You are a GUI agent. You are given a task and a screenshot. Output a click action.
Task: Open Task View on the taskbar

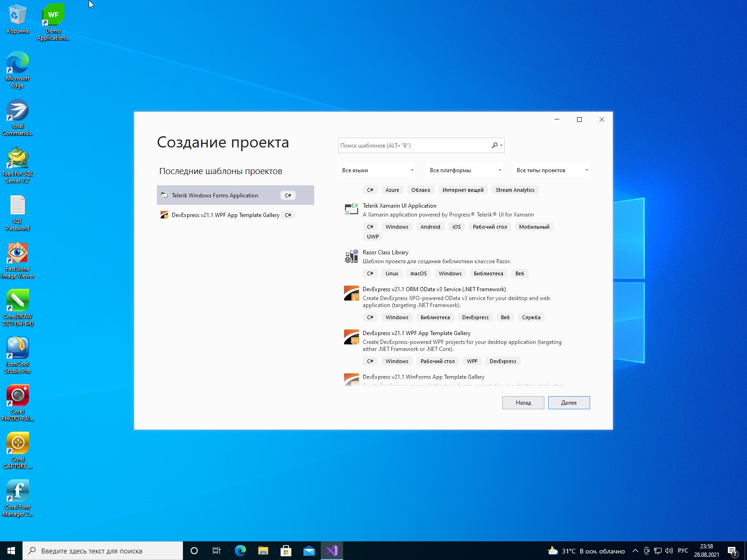pyautogui.click(x=217, y=551)
